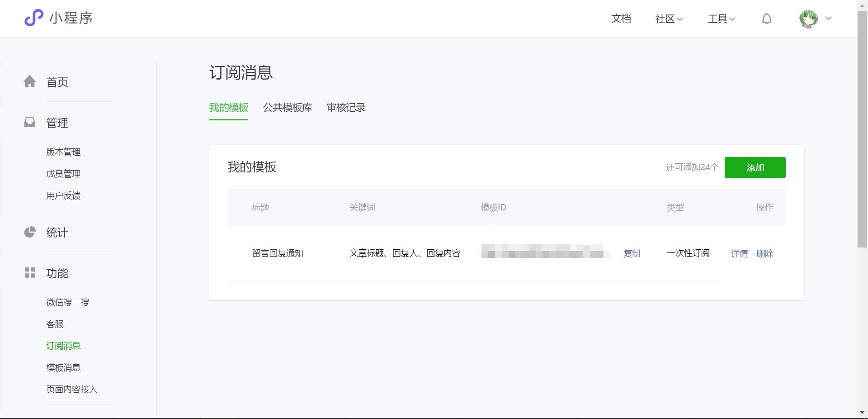Select the 我的模板 tab
The height and width of the screenshot is (419, 868).
(229, 108)
